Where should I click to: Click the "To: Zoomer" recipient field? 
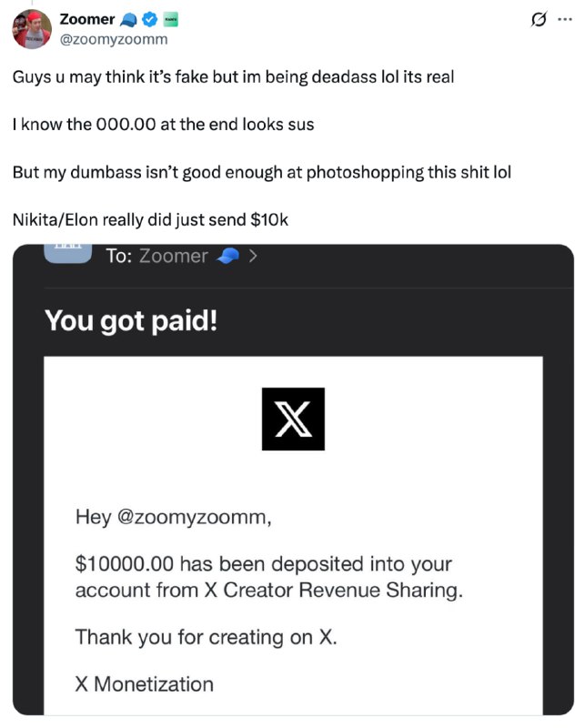tap(157, 257)
